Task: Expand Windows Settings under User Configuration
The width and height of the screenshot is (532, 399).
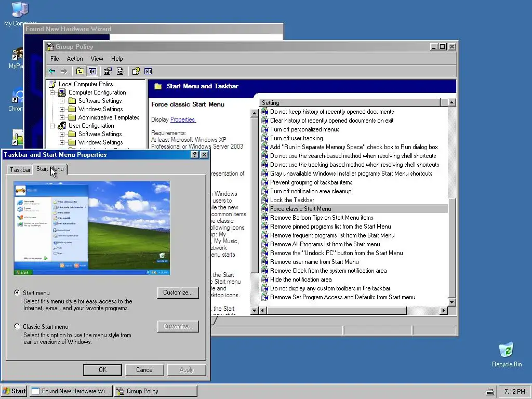Action: coord(62,142)
